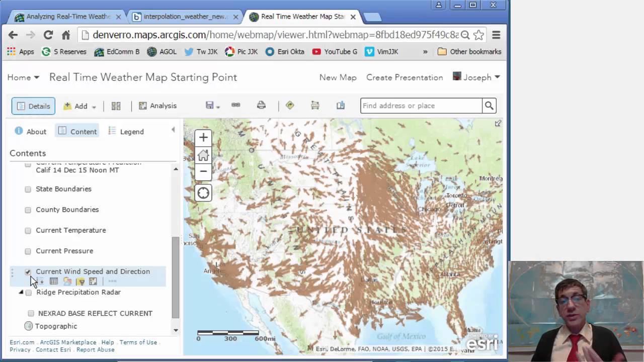The height and width of the screenshot is (362, 644).
Task: Go back in browser history
Action: pyautogui.click(x=13, y=35)
